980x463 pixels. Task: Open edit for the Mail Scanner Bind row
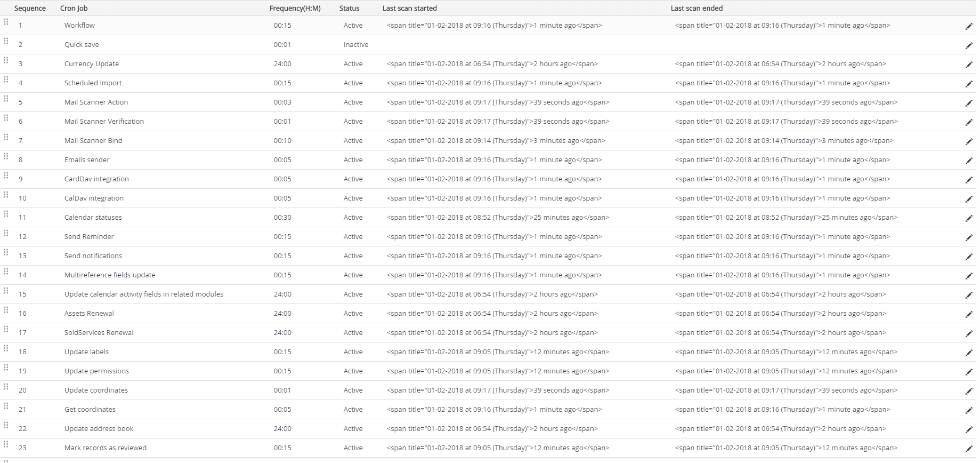[x=969, y=141]
